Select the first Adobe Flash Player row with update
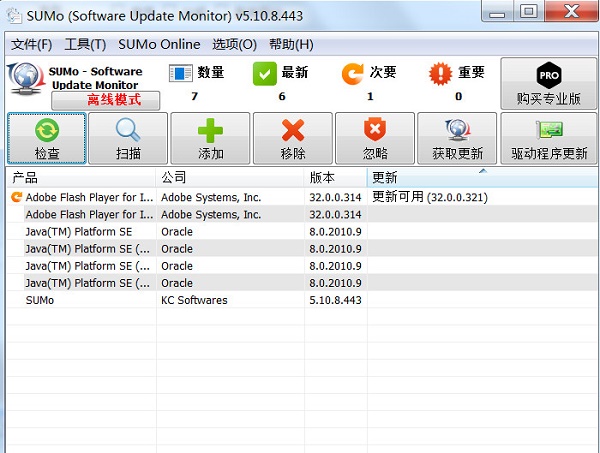The width and height of the screenshot is (600, 453). coord(302,197)
